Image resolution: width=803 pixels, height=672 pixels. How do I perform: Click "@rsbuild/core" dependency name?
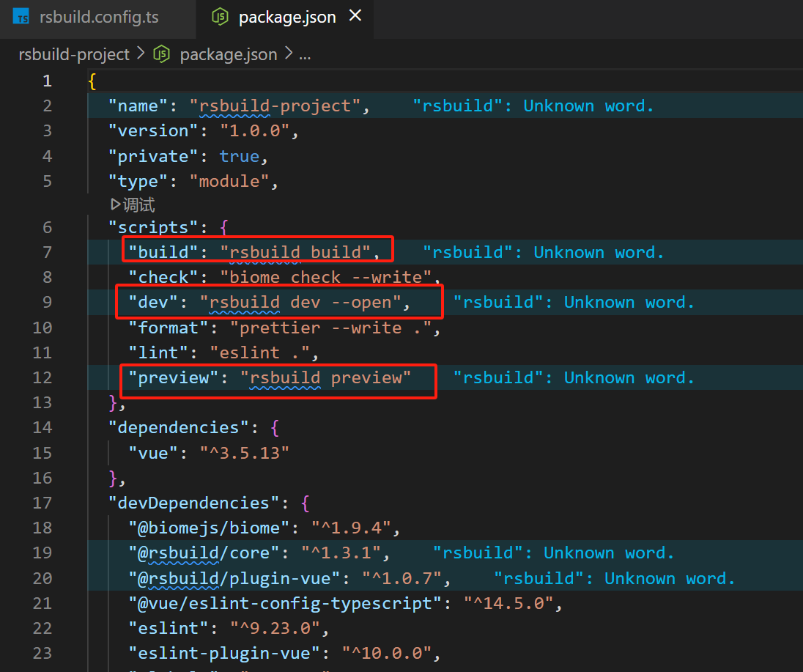click(204, 553)
